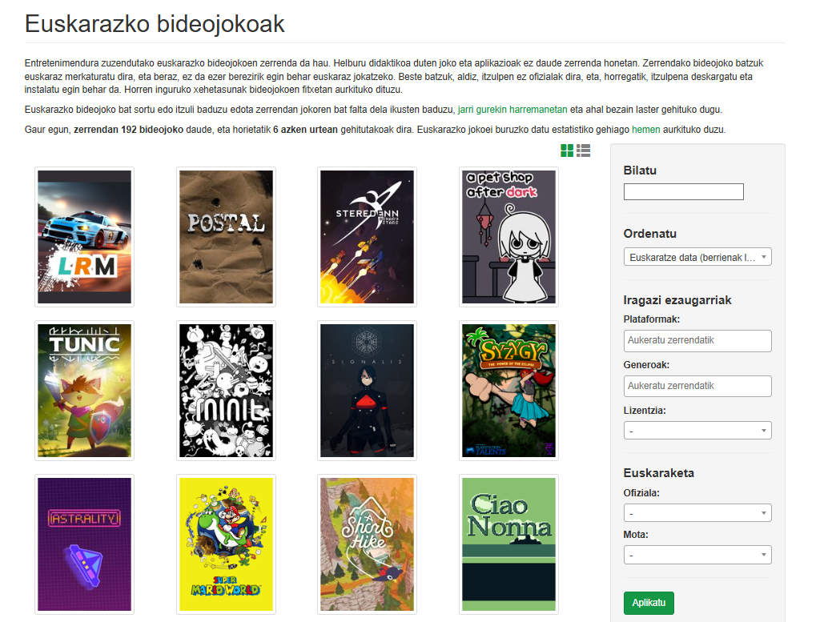The image size is (840, 622).
Task: Open the Ofiziala dropdown
Action: click(697, 513)
